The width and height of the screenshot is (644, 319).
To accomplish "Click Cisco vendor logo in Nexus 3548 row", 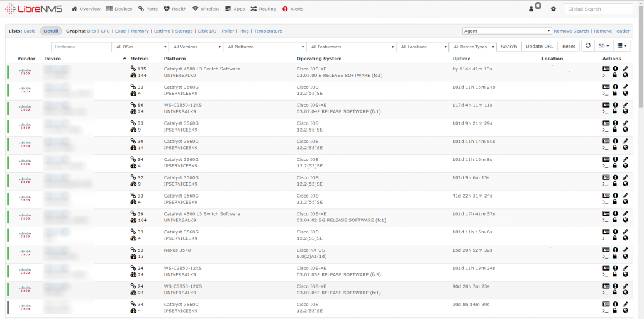I will click(x=25, y=252).
